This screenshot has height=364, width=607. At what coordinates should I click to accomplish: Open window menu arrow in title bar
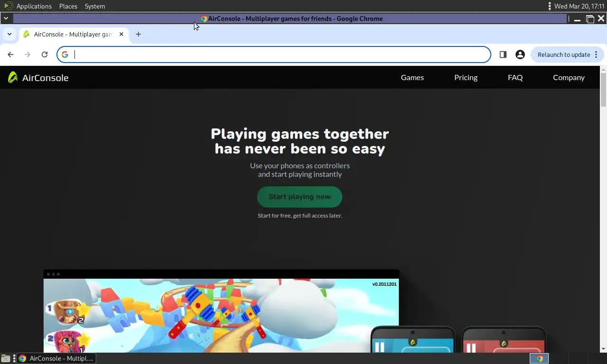click(6, 18)
